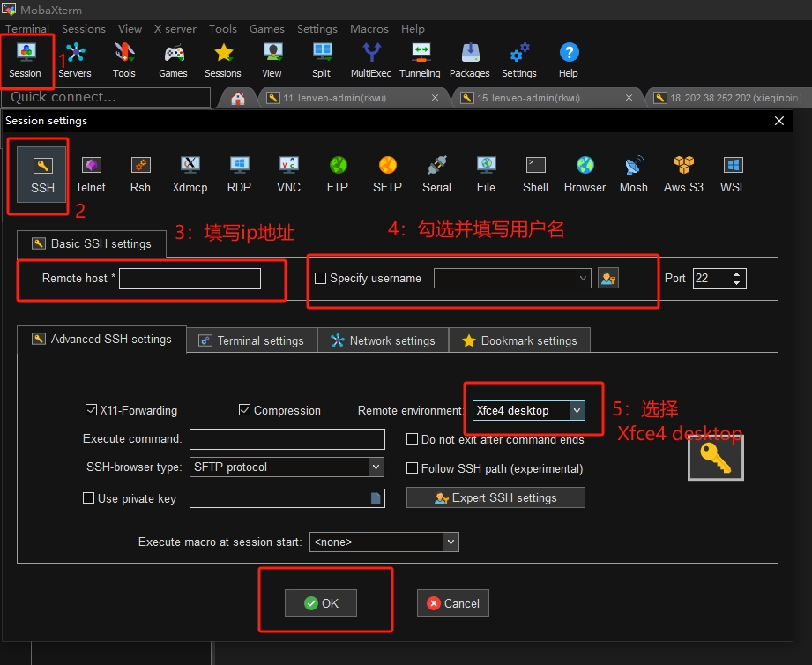Click the OK button
This screenshot has width=812, height=665.
(321, 603)
